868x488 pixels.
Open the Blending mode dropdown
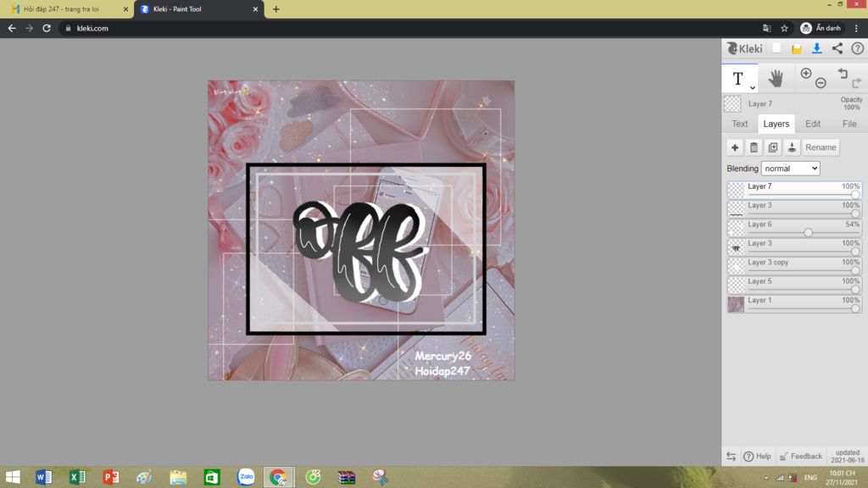click(x=790, y=168)
